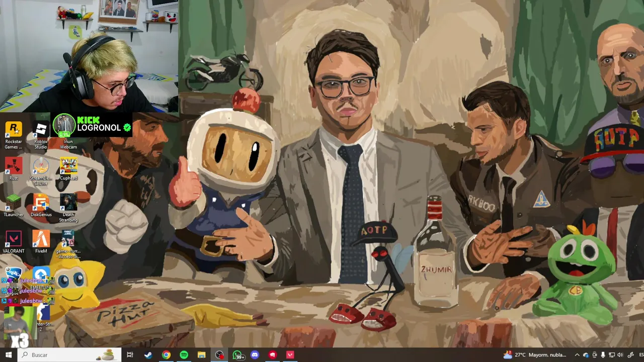Open the 27°C weather widget

coord(534,355)
